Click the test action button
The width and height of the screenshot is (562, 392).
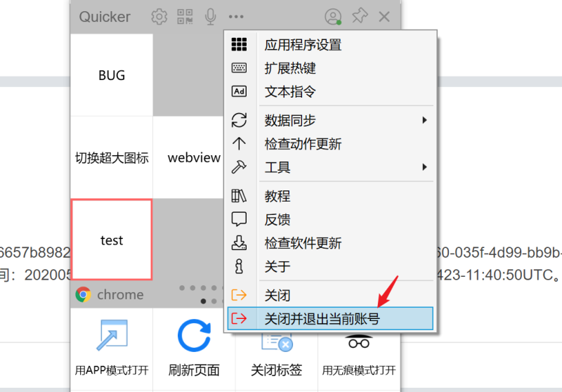[112, 240]
